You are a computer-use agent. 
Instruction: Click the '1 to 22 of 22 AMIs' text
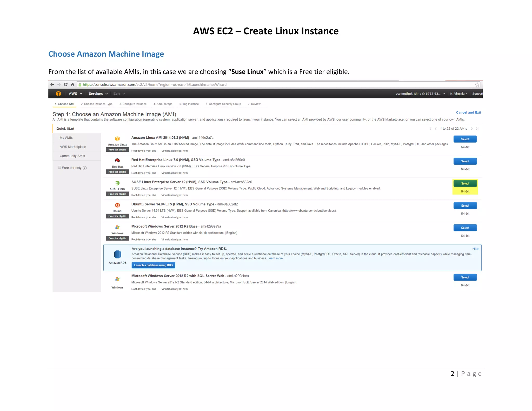(453, 129)
